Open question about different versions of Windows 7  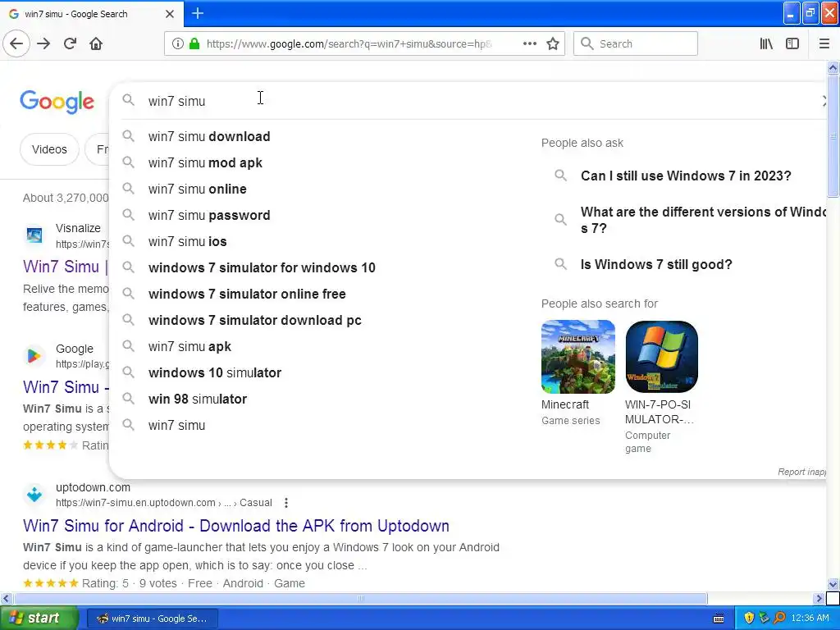pos(703,220)
